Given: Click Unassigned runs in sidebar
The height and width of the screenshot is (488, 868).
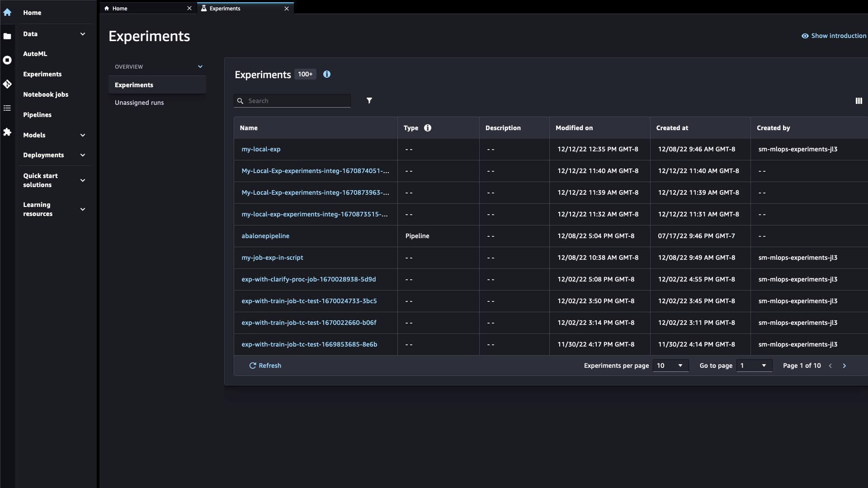Looking at the screenshot, I should click(x=139, y=102).
